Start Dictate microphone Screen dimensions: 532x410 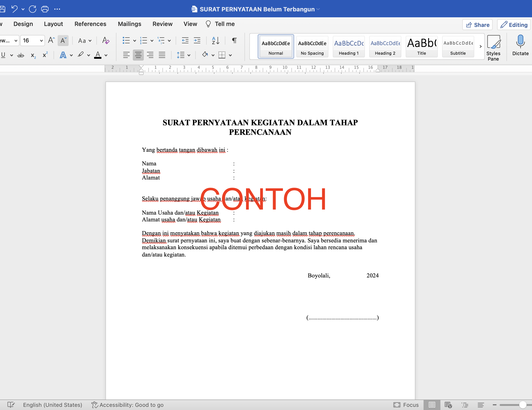(520, 45)
